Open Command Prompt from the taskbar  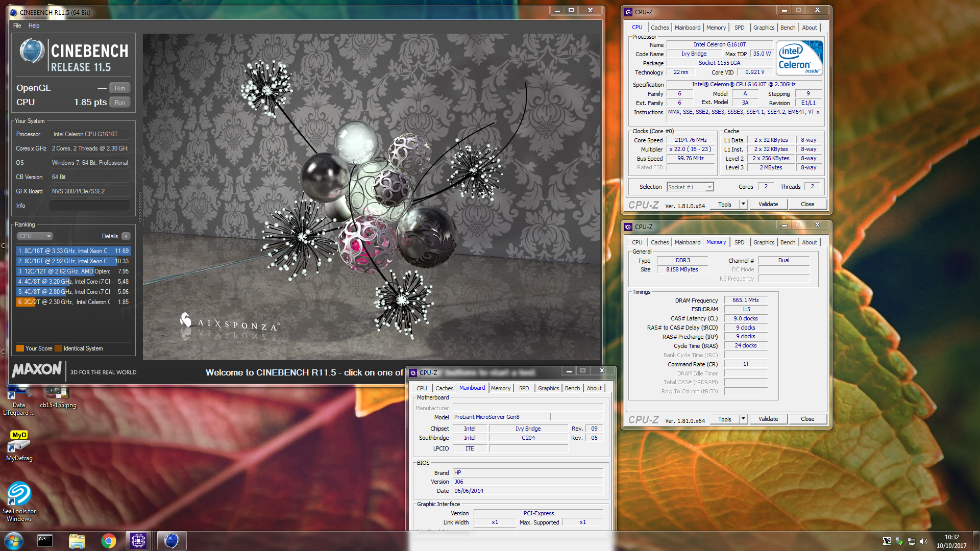pyautogui.click(x=45, y=541)
